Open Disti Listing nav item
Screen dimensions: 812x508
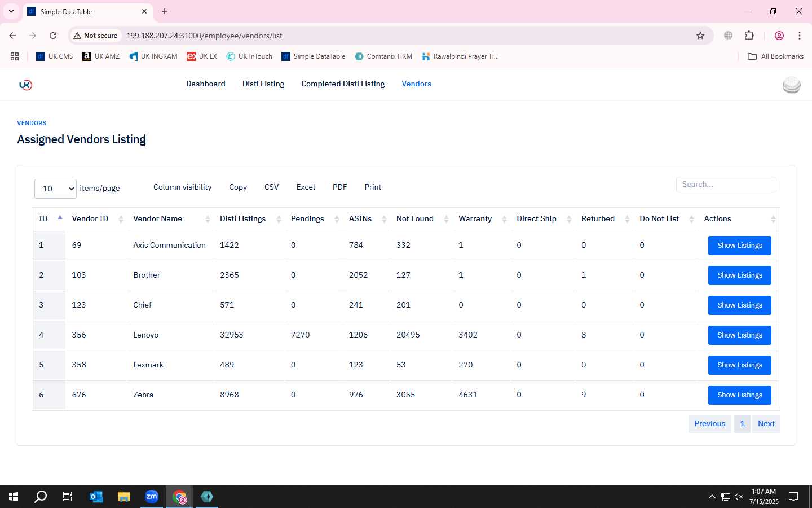point(263,84)
